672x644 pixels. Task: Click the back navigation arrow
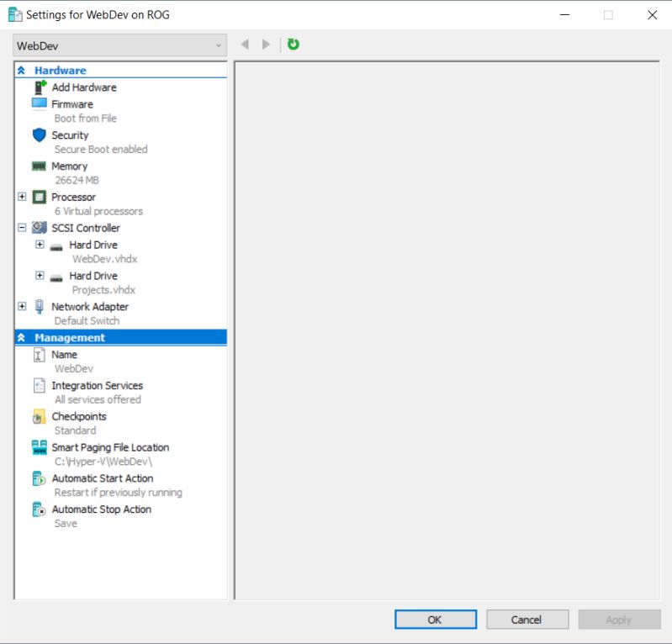[245, 44]
